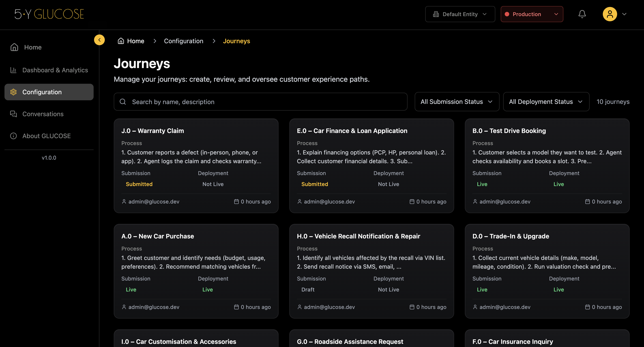Click the About GLUCOSE info icon

[x=13, y=136]
